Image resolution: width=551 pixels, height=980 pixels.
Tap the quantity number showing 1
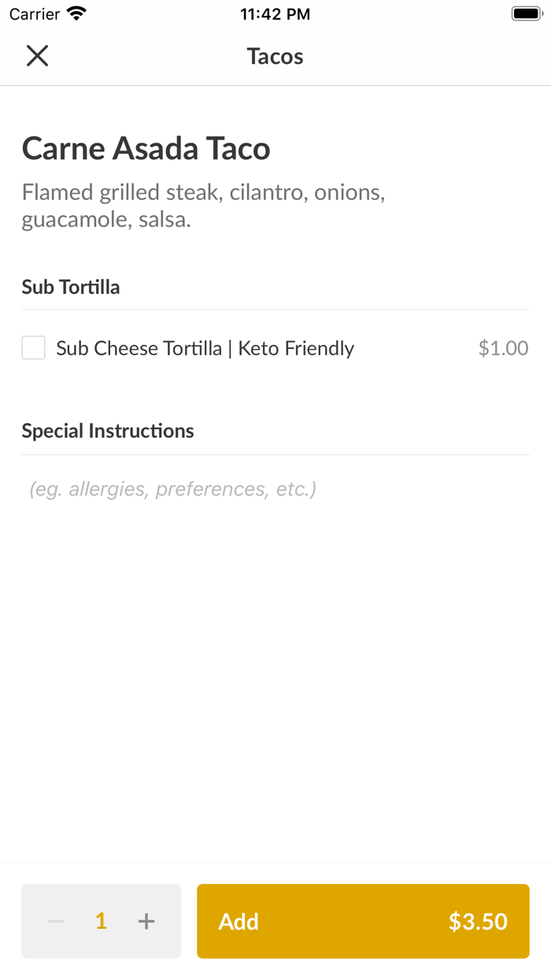[101, 921]
